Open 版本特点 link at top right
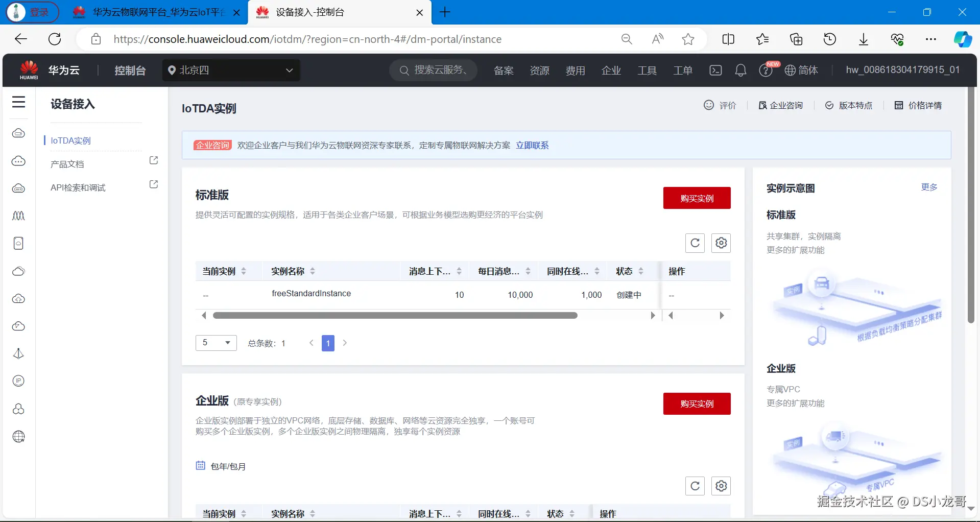This screenshot has width=980, height=522. (x=849, y=105)
